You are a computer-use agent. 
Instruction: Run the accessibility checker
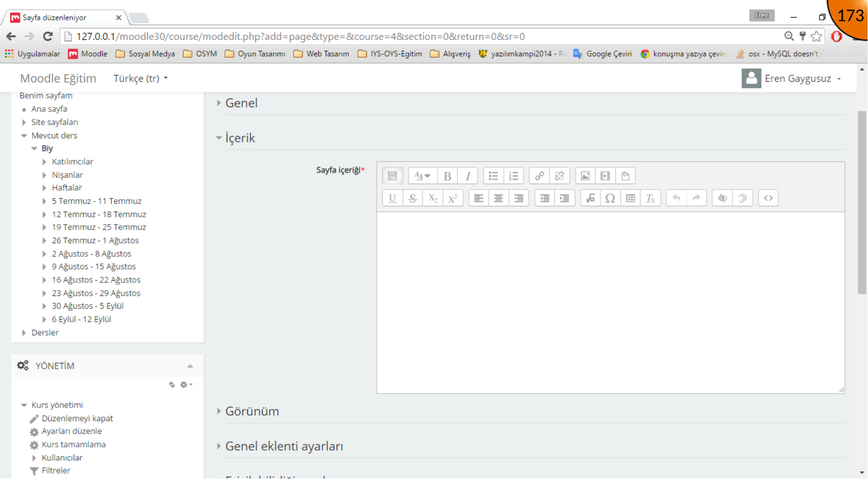tap(723, 198)
